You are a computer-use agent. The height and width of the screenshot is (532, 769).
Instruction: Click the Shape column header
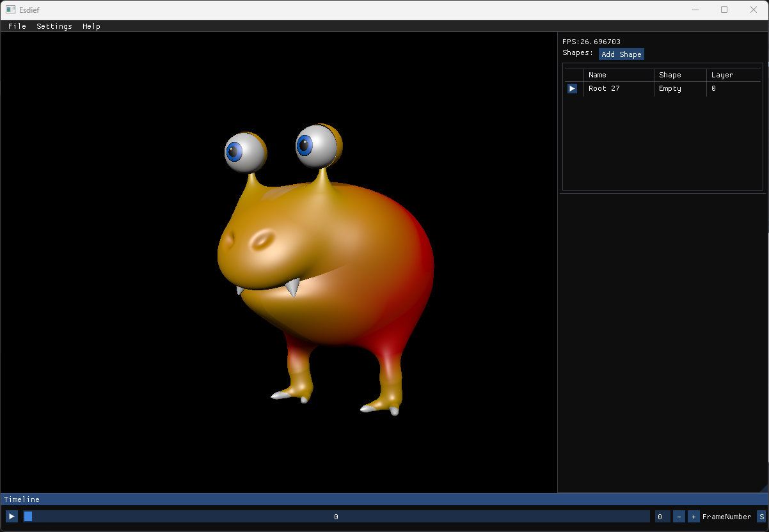670,75
